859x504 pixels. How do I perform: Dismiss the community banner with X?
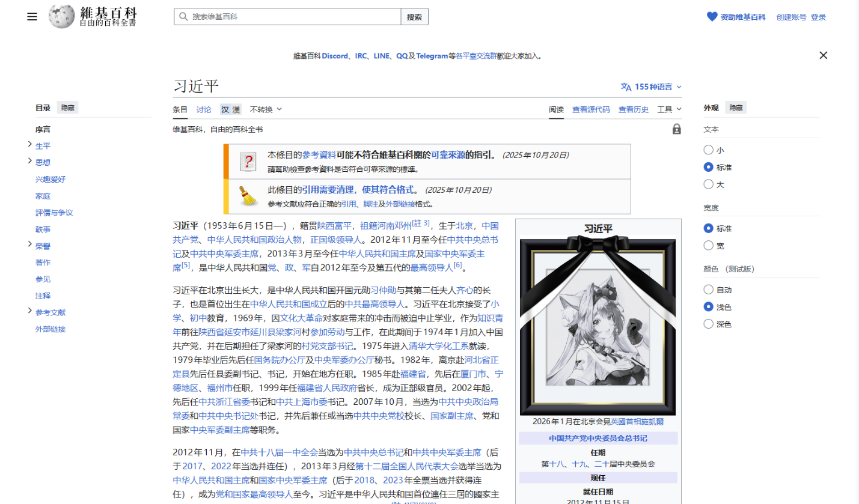point(824,55)
